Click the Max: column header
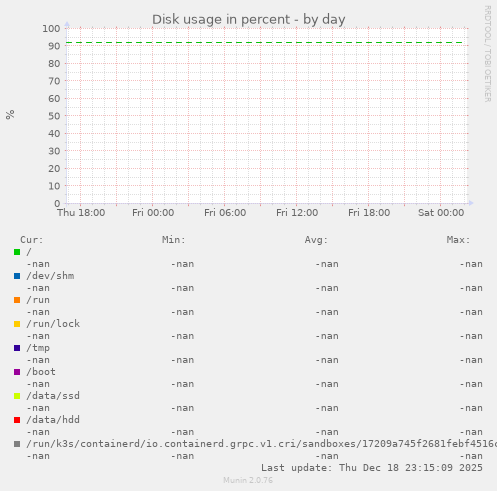 pos(458,240)
